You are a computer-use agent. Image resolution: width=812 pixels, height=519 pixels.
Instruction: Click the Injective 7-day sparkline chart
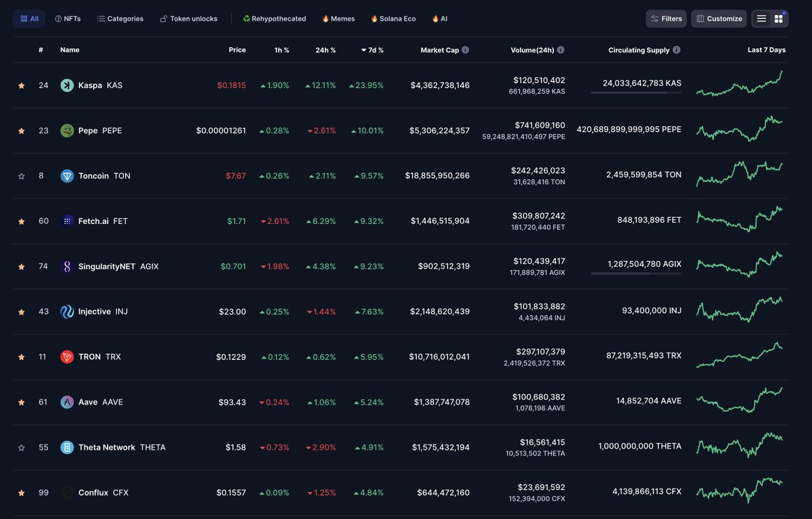pos(738,311)
